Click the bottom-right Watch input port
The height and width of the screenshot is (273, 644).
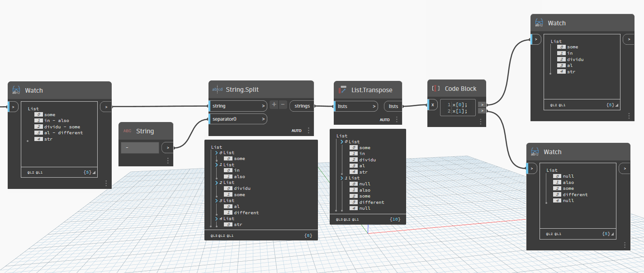(532, 169)
